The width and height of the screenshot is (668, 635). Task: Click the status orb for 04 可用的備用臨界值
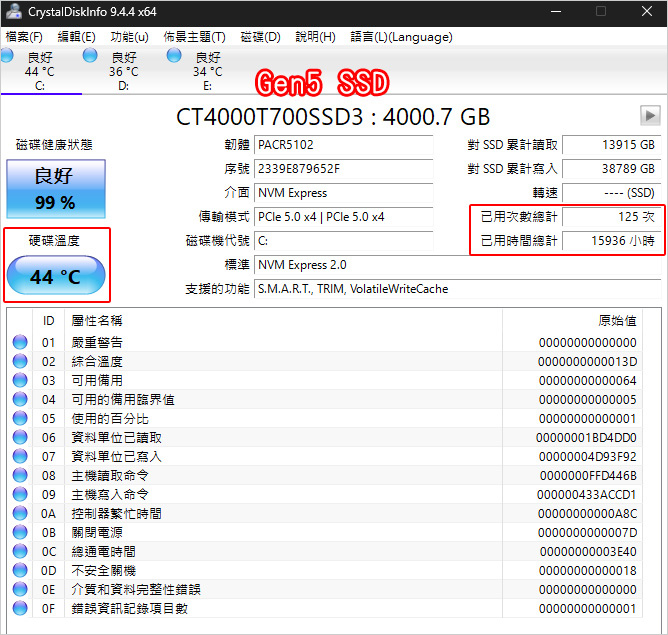click(20, 399)
